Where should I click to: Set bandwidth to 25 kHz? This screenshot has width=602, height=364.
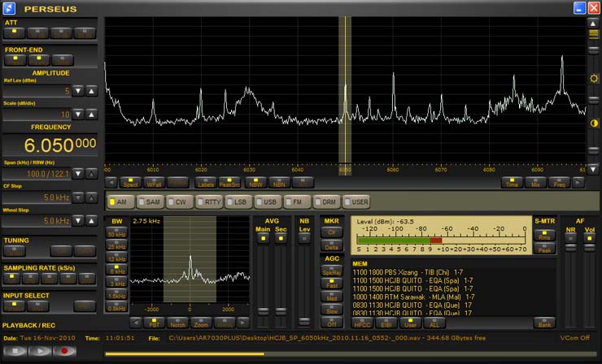[x=116, y=245]
